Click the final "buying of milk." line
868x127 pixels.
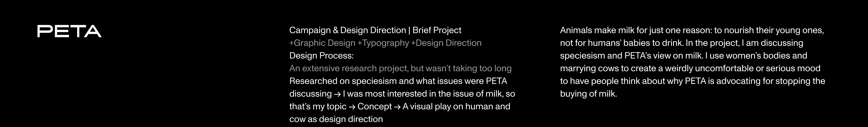[588, 94]
